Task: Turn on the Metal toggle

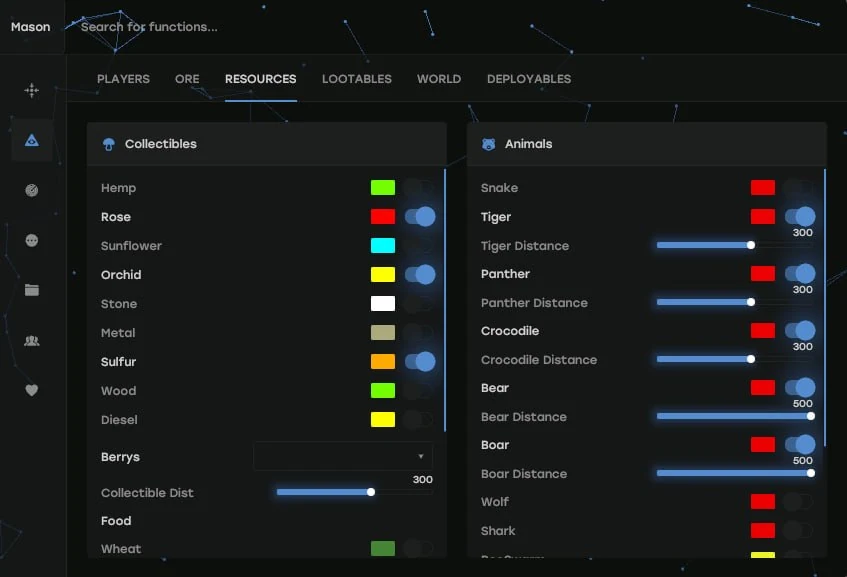Action: coord(419,332)
